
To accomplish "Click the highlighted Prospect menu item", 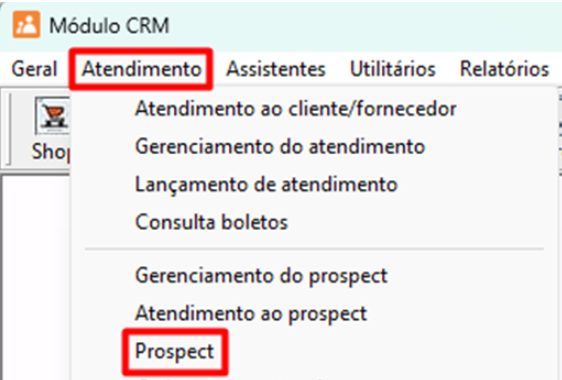I will point(175,351).
